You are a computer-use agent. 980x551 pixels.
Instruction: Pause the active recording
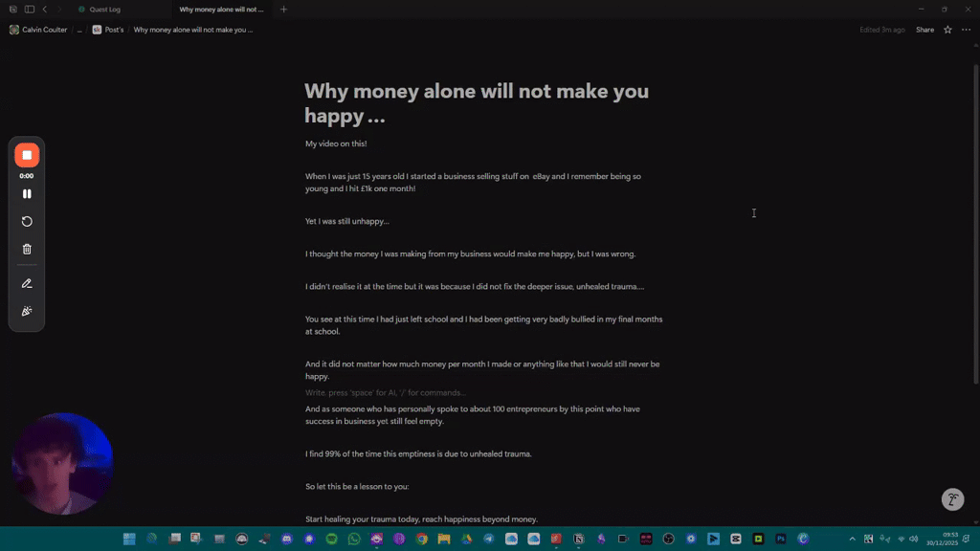pos(26,193)
